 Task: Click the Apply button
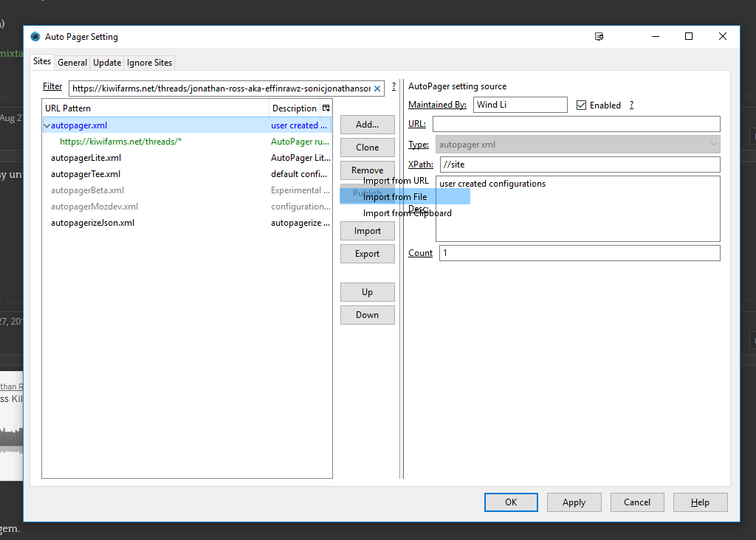pos(574,502)
